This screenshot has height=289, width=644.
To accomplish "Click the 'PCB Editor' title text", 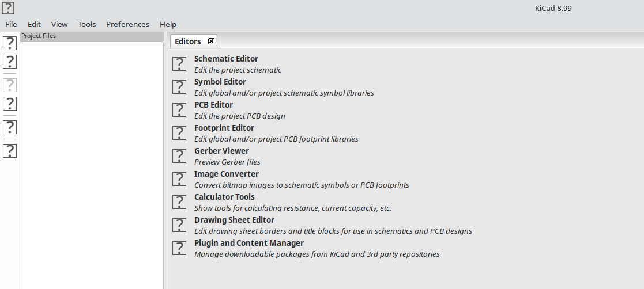I will [x=213, y=105].
